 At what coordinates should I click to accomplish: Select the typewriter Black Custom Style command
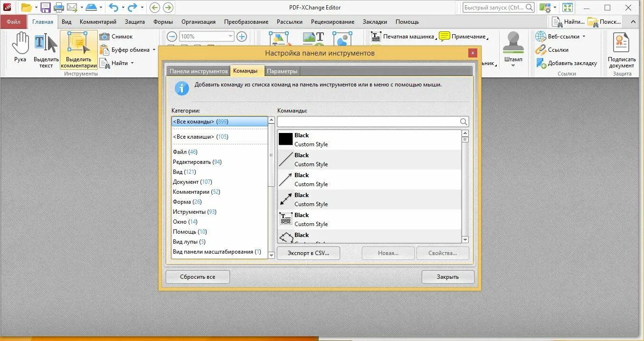369,219
